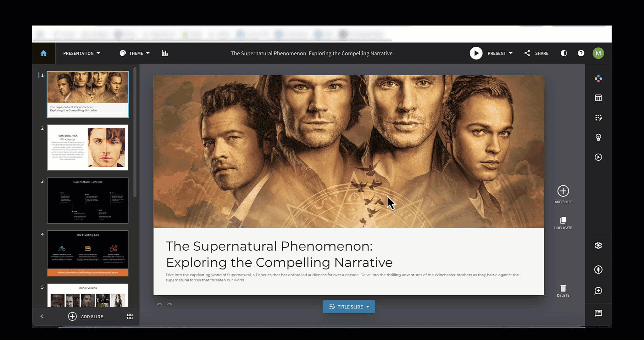
Task: Click the slide panel scrollbar
Action: pos(135,132)
